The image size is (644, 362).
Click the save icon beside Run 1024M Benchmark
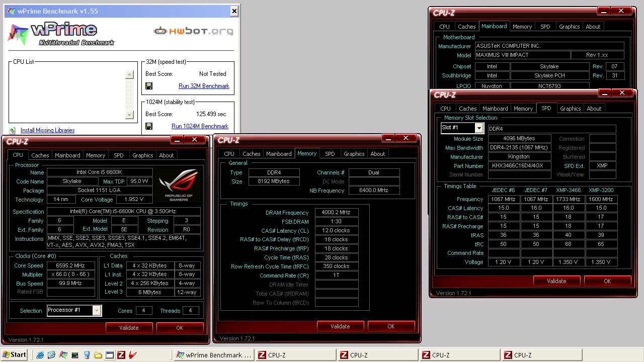tap(149, 126)
